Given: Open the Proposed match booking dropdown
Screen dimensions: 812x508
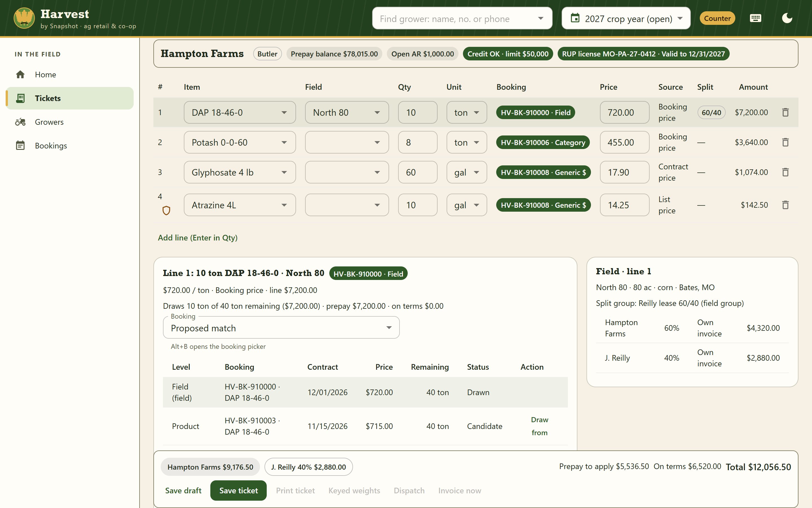Looking at the screenshot, I should click(281, 328).
